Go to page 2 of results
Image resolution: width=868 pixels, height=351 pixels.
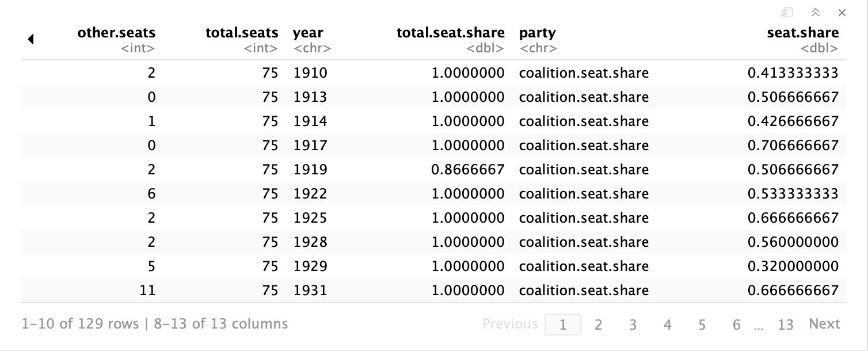598,325
